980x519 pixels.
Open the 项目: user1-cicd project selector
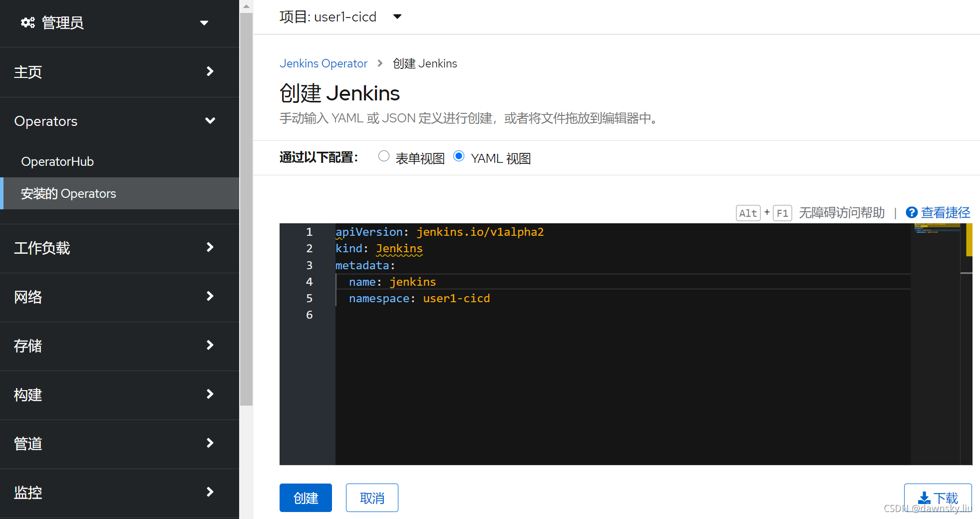tap(340, 17)
